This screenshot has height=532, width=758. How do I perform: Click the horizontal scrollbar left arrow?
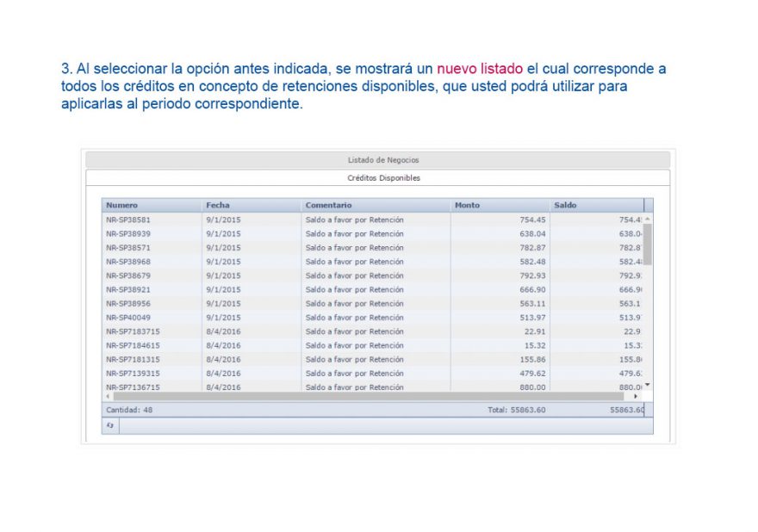(108, 396)
